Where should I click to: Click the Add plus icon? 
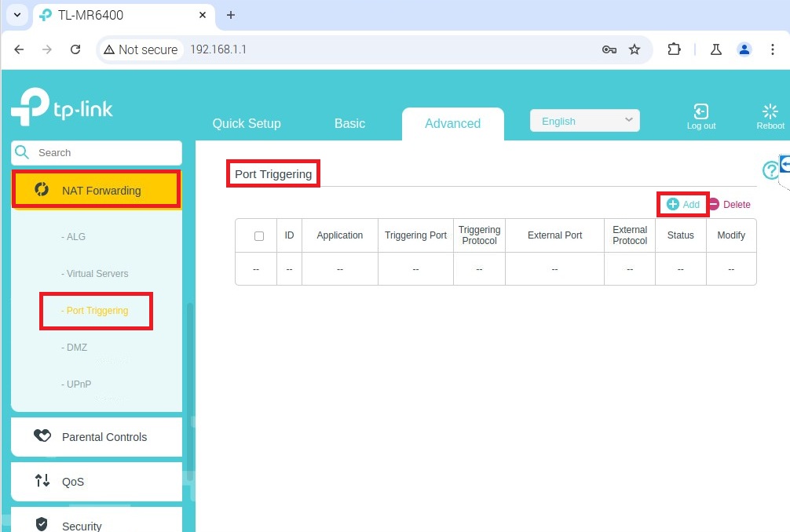click(x=673, y=205)
